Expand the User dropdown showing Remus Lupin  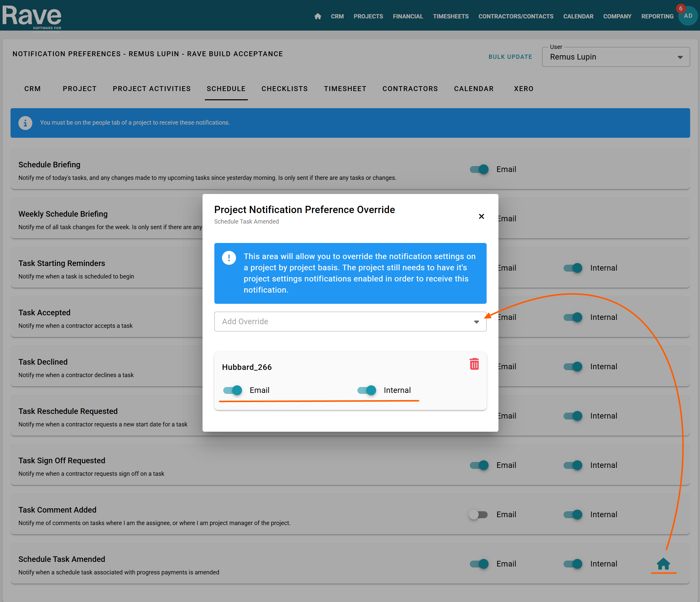(x=616, y=57)
